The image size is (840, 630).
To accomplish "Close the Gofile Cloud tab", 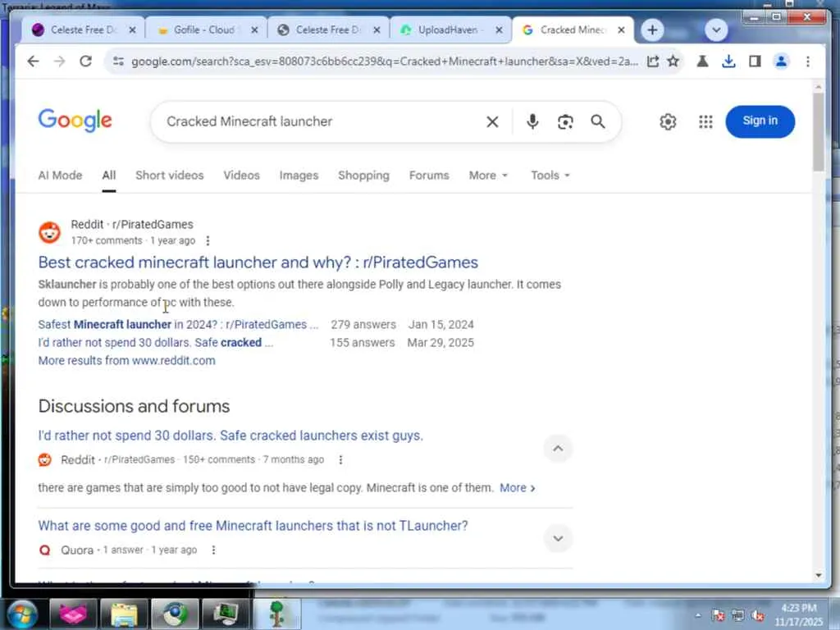I will pos(254,30).
